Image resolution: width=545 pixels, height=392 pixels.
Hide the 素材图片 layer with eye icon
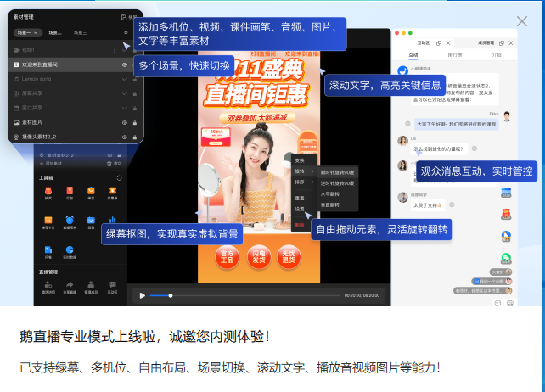(125, 122)
